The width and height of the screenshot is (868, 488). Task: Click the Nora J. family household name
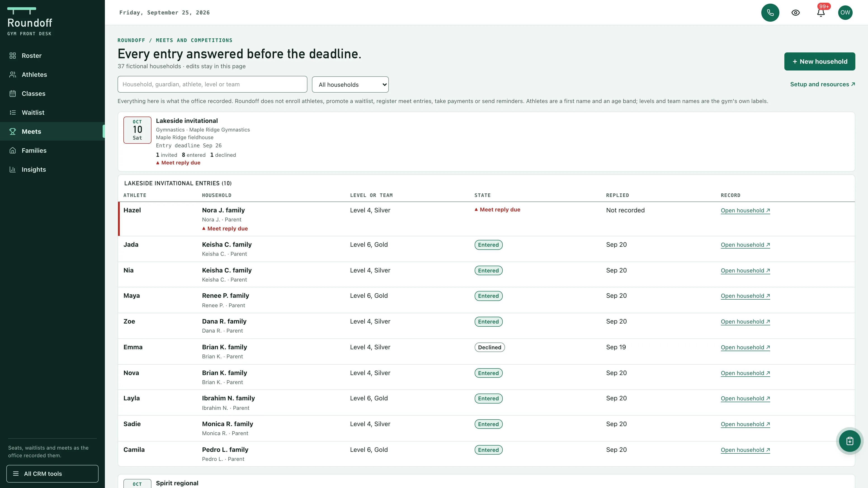223,210
